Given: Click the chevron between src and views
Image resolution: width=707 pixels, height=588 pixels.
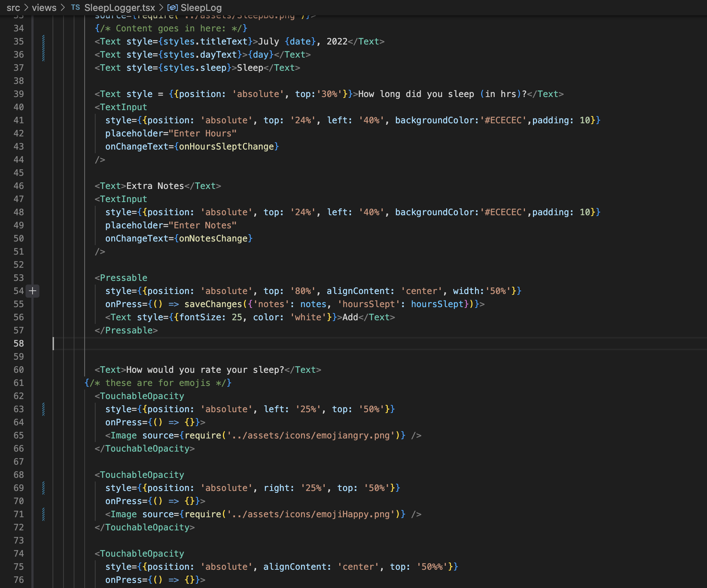Looking at the screenshot, I should [x=26, y=8].
